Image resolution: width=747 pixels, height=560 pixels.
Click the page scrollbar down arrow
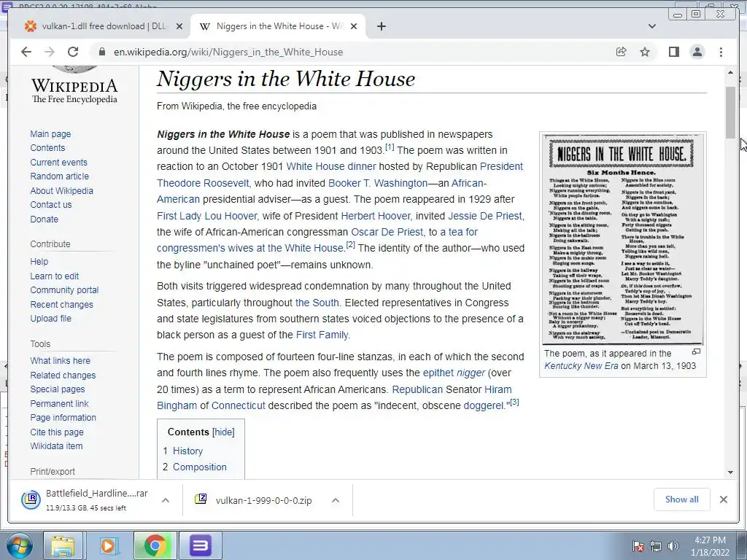(730, 472)
